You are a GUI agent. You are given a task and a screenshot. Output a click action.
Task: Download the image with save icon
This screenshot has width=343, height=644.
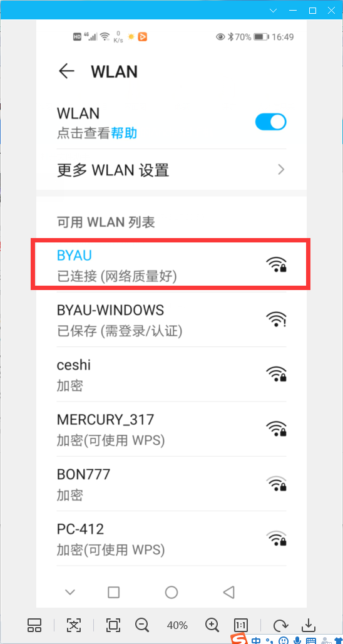(308, 625)
